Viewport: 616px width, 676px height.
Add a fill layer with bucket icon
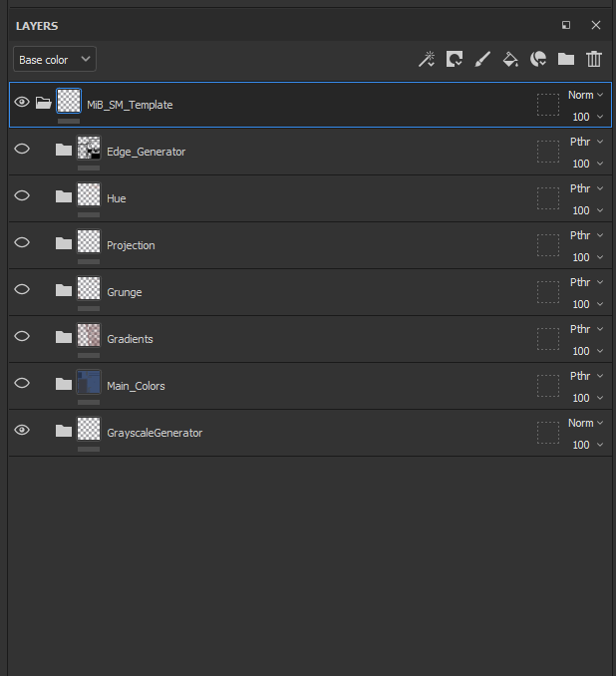pos(510,60)
